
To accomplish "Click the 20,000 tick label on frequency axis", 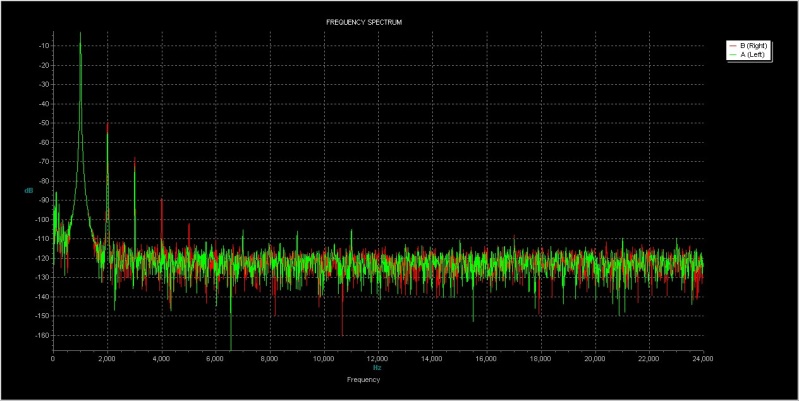I will coord(595,359).
